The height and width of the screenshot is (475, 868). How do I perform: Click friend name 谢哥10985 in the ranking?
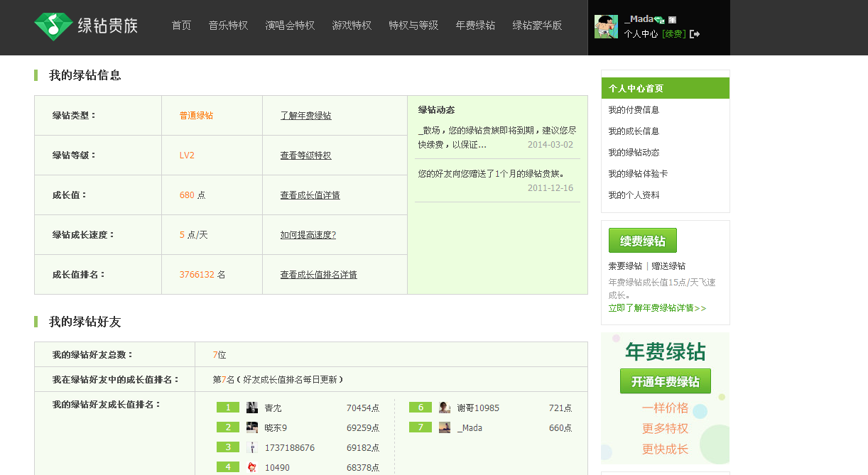coord(478,408)
